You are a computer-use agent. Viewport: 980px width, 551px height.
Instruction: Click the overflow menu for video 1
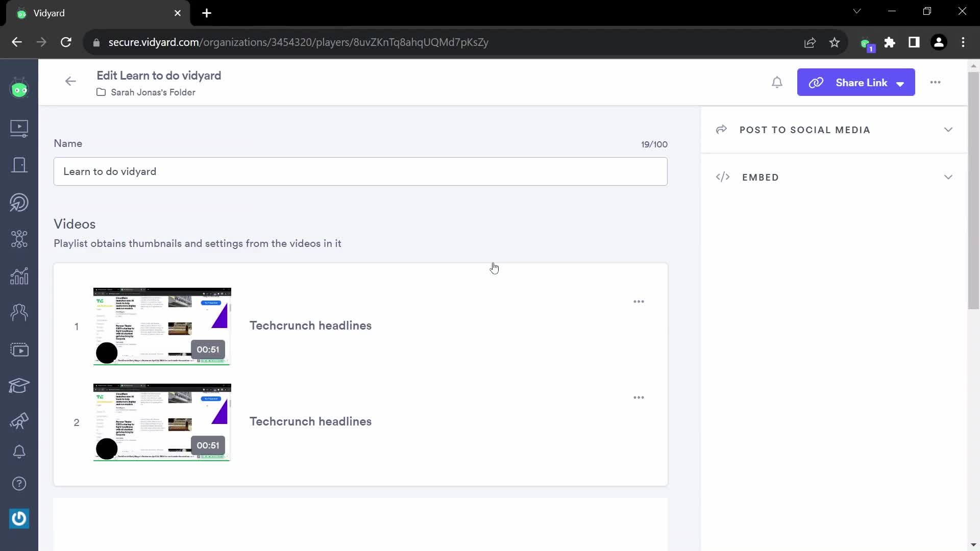(x=639, y=302)
